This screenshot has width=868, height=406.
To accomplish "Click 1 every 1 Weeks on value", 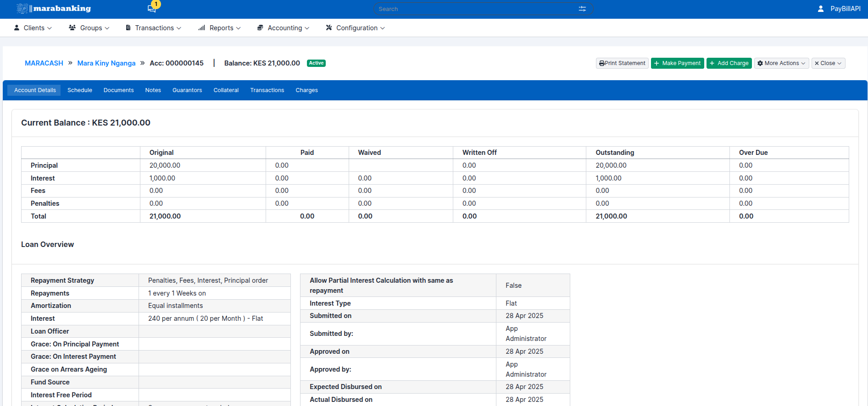I will click(x=177, y=293).
